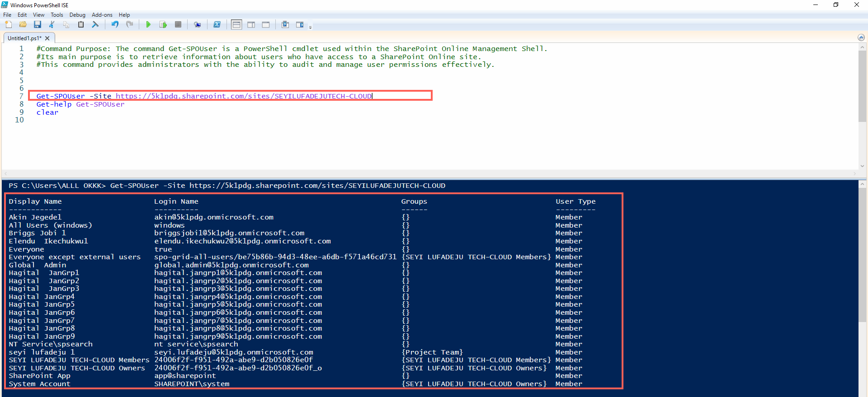The width and height of the screenshot is (868, 397).
Task: Click 'global.admin@5k1pdg.onmicrosoft.com' login
Action: [231, 265]
